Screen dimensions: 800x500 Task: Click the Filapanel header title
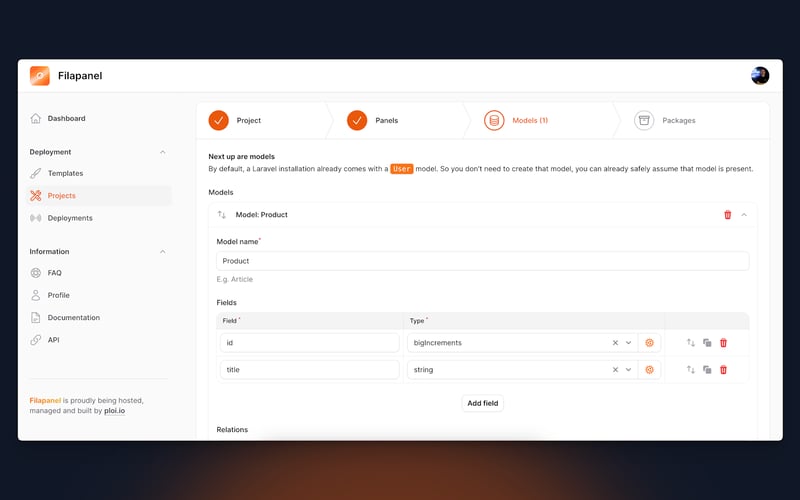(x=80, y=76)
